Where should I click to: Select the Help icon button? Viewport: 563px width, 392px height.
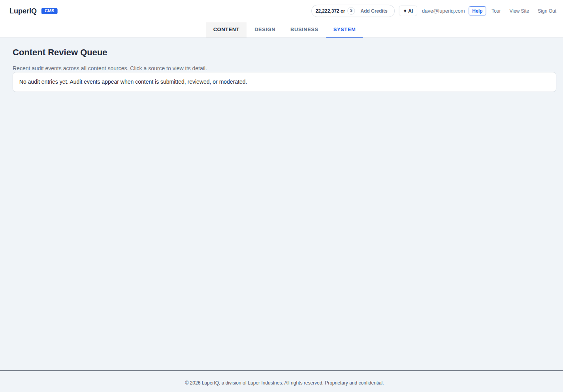tap(477, 11)
